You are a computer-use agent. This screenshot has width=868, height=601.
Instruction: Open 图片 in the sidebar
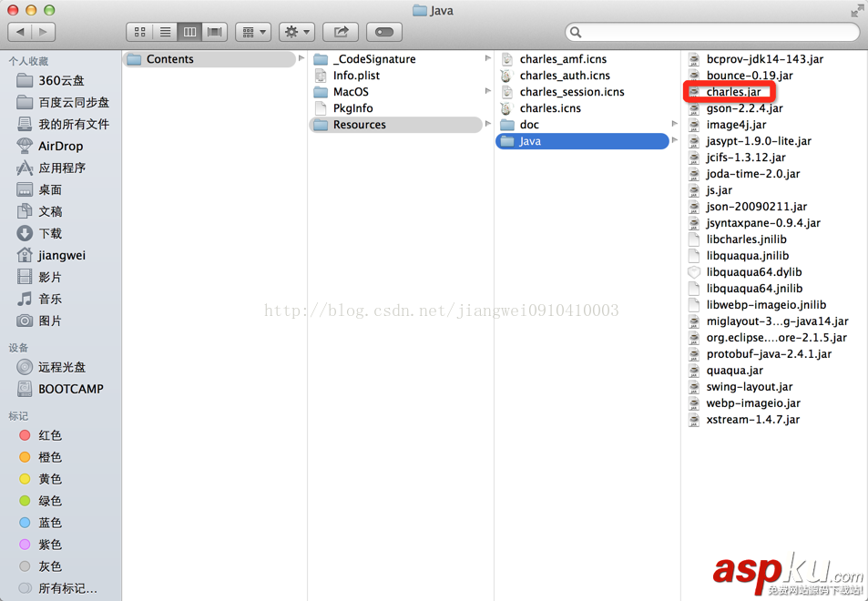click(x=61, y=321)
